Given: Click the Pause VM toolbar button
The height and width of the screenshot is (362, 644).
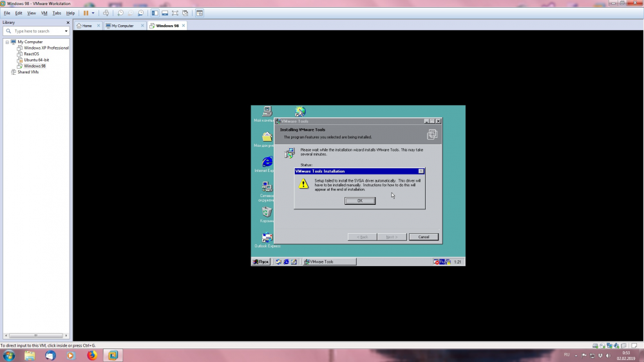Looking at the screenshot, I should (86, 13).
